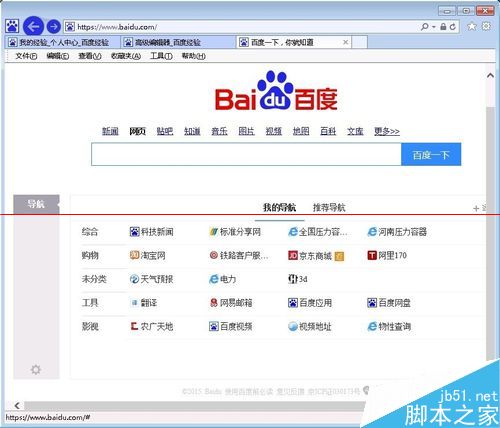
Task: Open the 农广天地 shortcut
Action: pyautogui.click(x=152, y=326)
